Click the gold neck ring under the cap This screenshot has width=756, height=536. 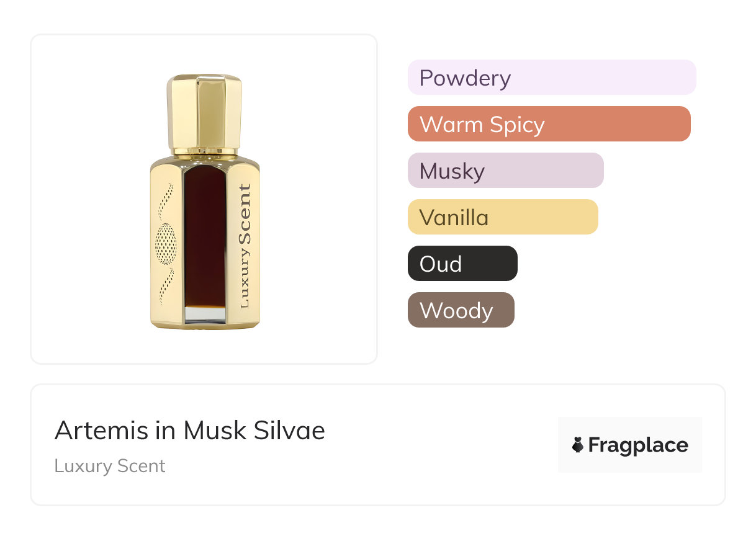coord(204,151)
